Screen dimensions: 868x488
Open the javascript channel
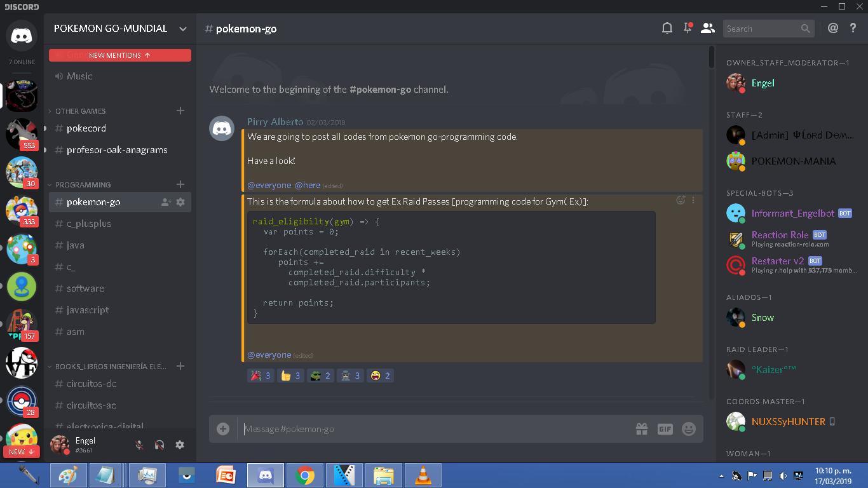pos(120,310)
